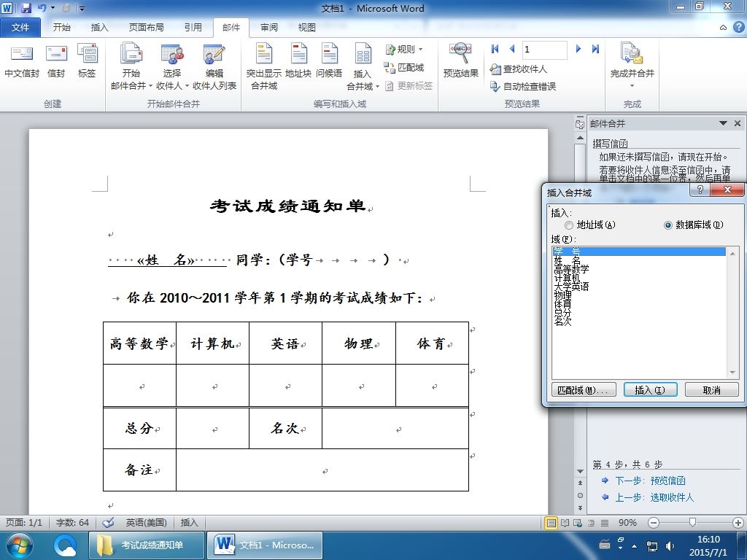Screen dimensions: 747x560
Task: Switch to the 插入 ribbon tab
Action: pos(99,27)
